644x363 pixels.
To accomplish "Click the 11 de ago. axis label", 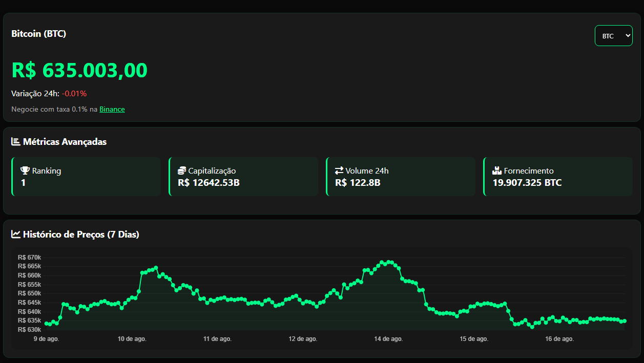I will (217, 339).
